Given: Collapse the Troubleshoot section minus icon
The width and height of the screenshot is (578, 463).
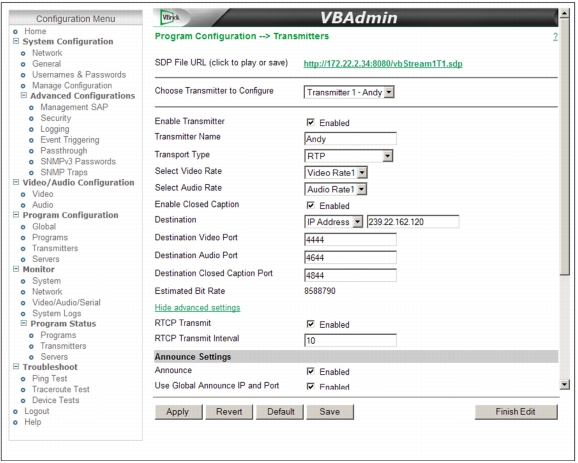Looking at the screenshot, I should pos(16,366).
